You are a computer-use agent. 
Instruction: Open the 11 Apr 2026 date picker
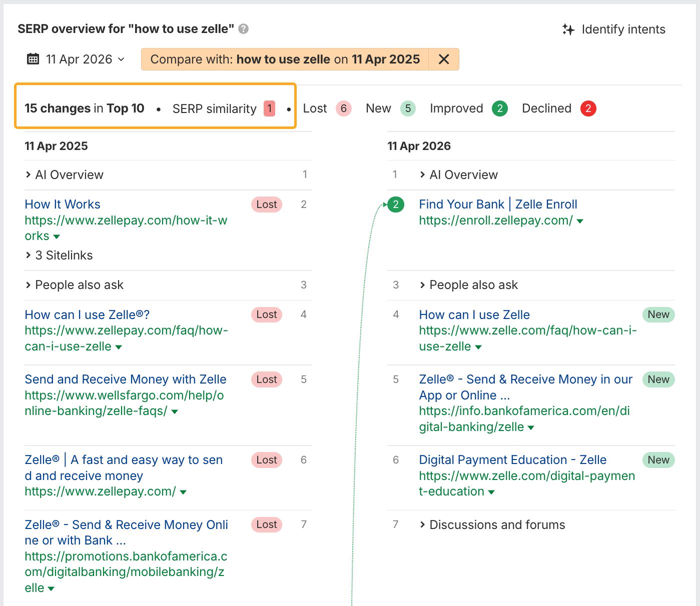coord(76,59)
